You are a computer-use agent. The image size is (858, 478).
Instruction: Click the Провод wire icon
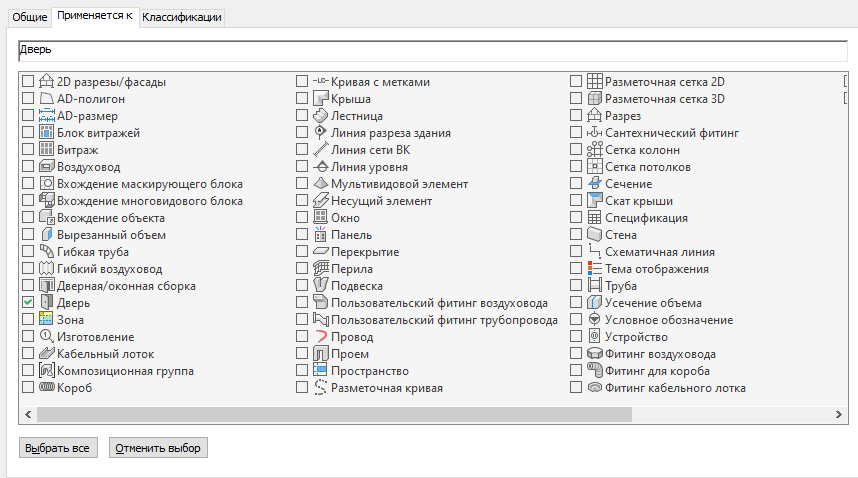coord(321,337)
